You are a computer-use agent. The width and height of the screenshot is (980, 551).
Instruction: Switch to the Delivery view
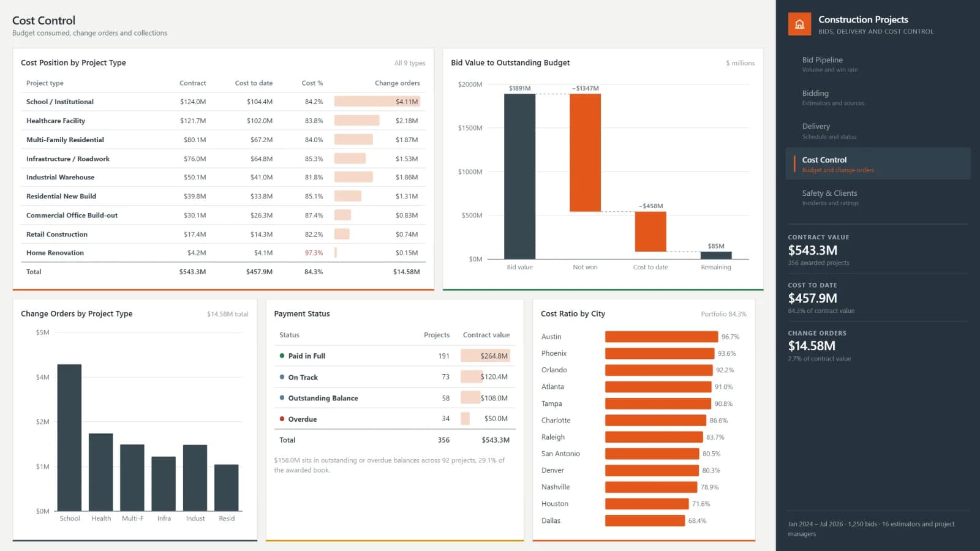pyautogui.click(x=878, y=131)
